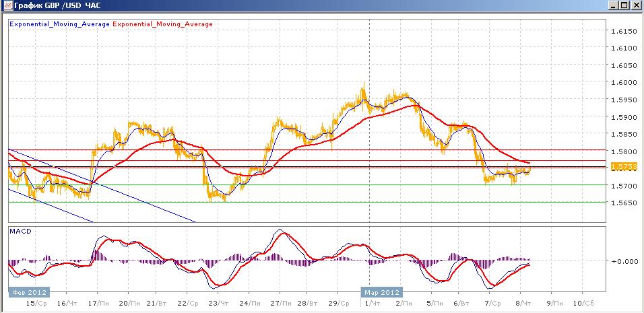Click the 1.5950 price axis label
Image resolution: width=644 pixels, height=313 pixels.
click(x=624, y=100)
